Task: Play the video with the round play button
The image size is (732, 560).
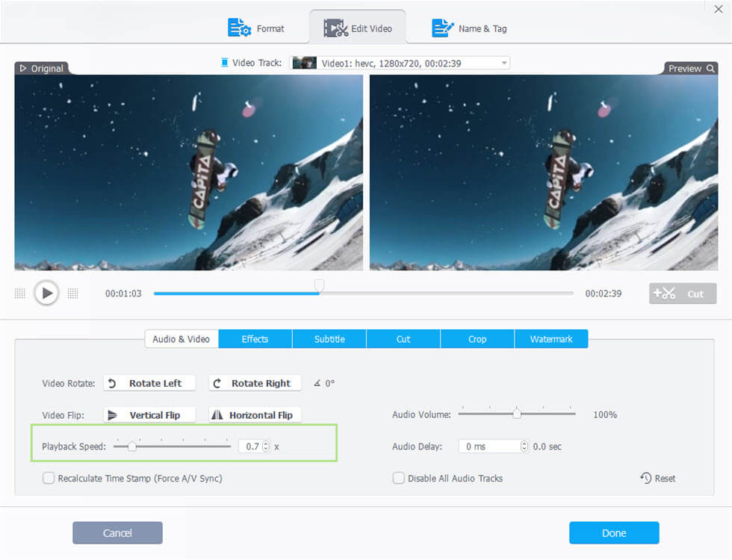Action: 46,293
